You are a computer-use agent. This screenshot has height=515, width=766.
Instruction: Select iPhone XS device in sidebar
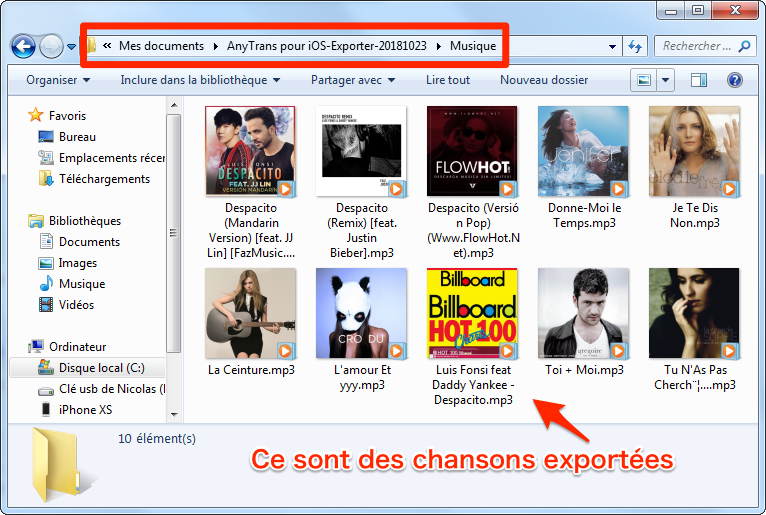(x=85, y=410)
